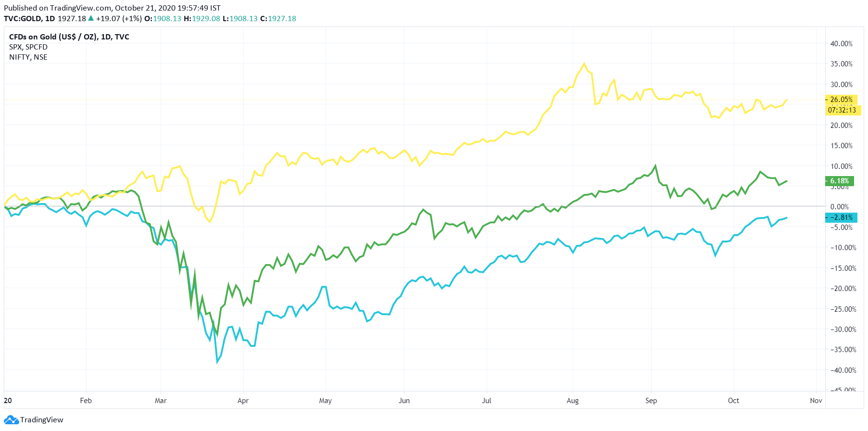The image size is (868, 431).
Task: Click the Mar marker on time axis
Action: [161, 401]
